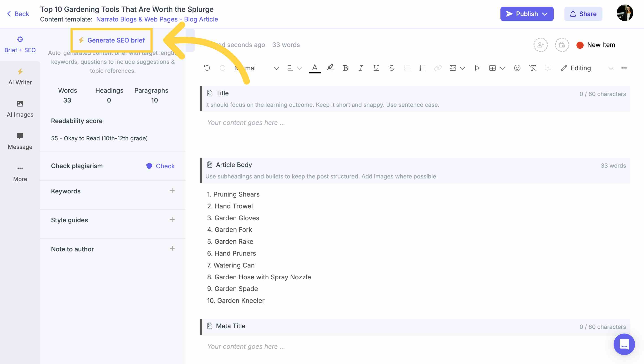Open the AI Writer tab
The width and height of the screenshot is (644, 364).
click(x=20, y=77)
